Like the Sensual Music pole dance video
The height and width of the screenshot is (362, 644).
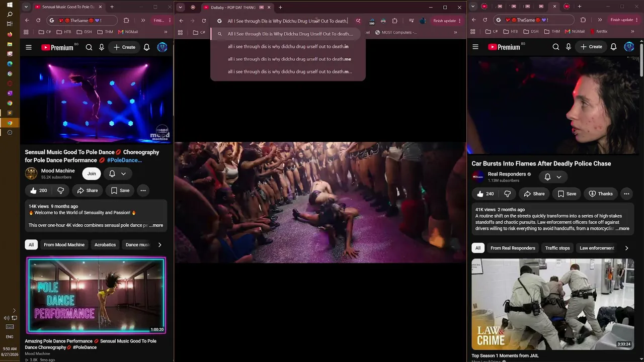pos(39,191)
